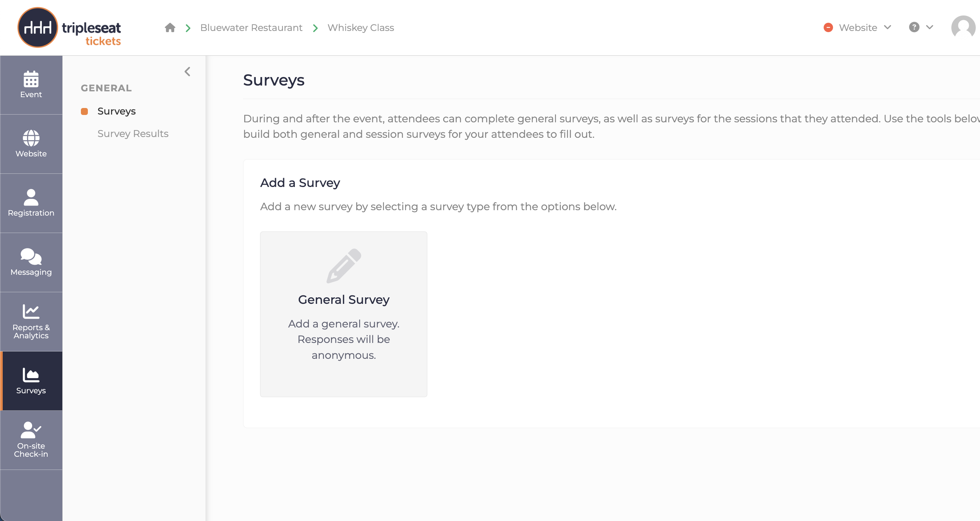Click the tripleseat tickets logo
980x521 pixels.
pyautogui.click(x=70, y=27)
